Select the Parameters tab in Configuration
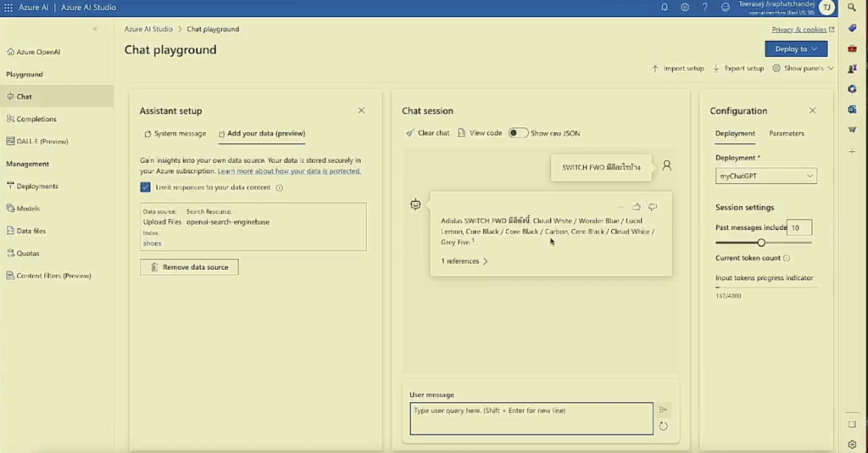 point(786,133)
